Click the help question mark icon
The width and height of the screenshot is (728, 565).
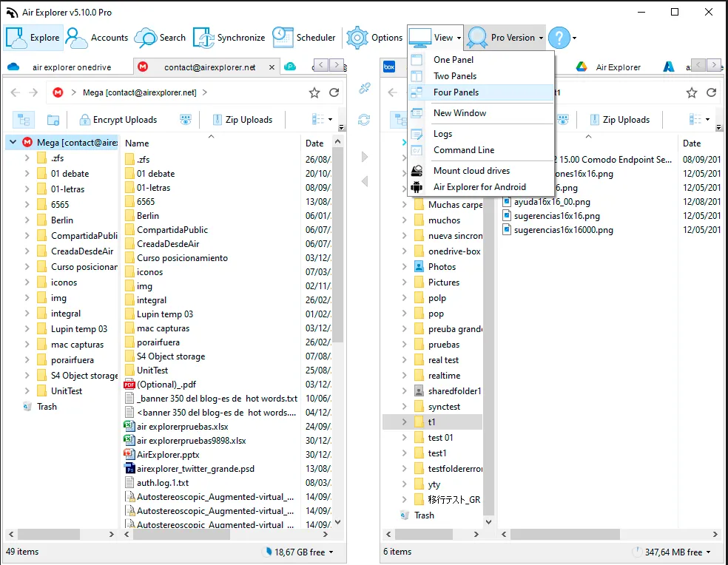point(559,38)
